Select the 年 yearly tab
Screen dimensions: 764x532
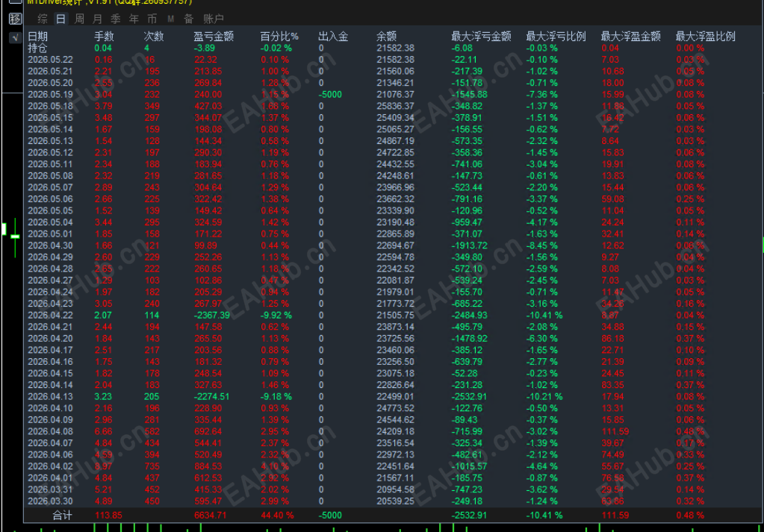click(134, 19)
